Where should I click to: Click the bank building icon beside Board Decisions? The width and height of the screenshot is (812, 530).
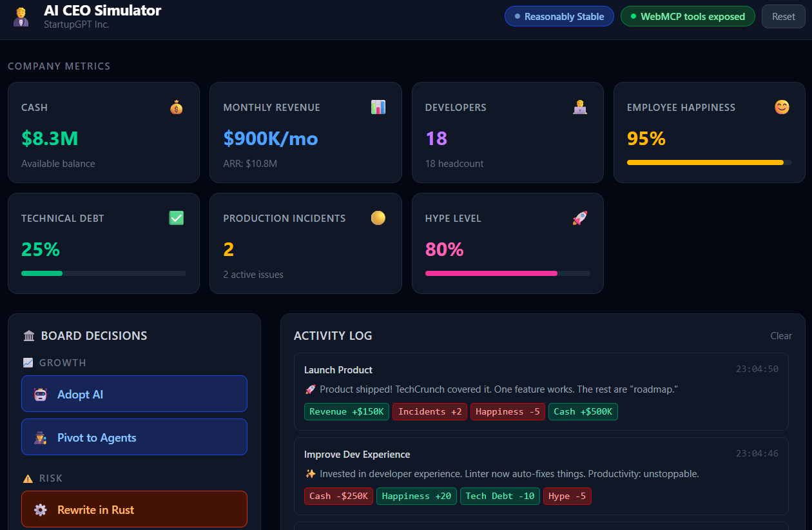29,336
